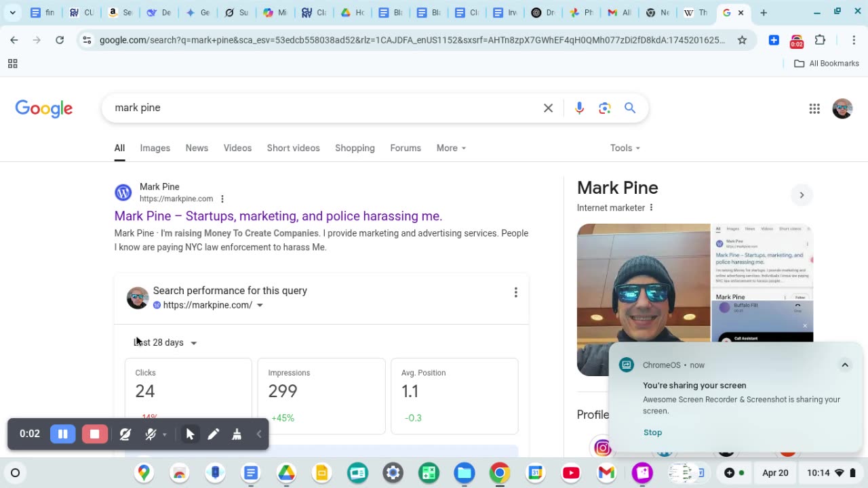
Task: Open the Google apps grid
Action: [814, 108]
